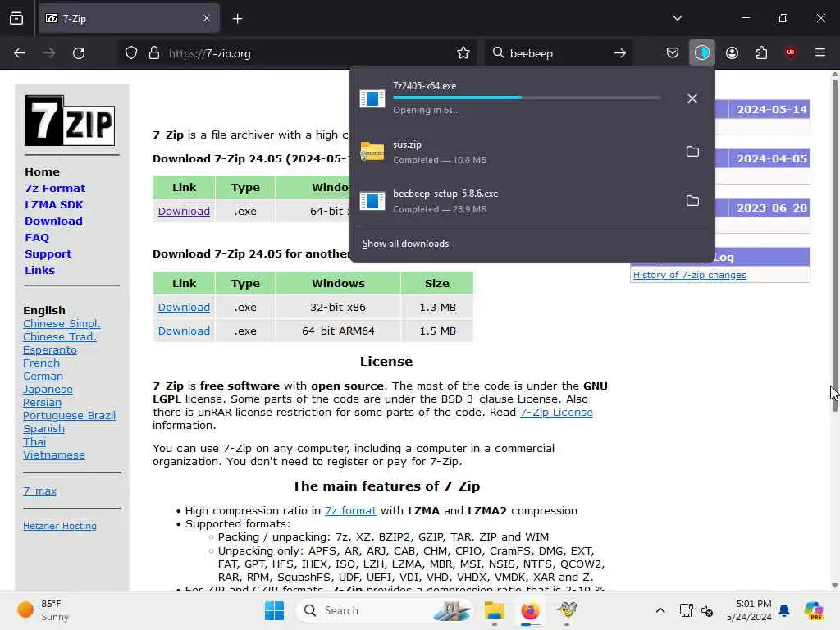The width and height of the screenshot is (840, 630).
Task: Open File Explorer from taskbar
Action: pyautogui.click(x=494, y=610)
